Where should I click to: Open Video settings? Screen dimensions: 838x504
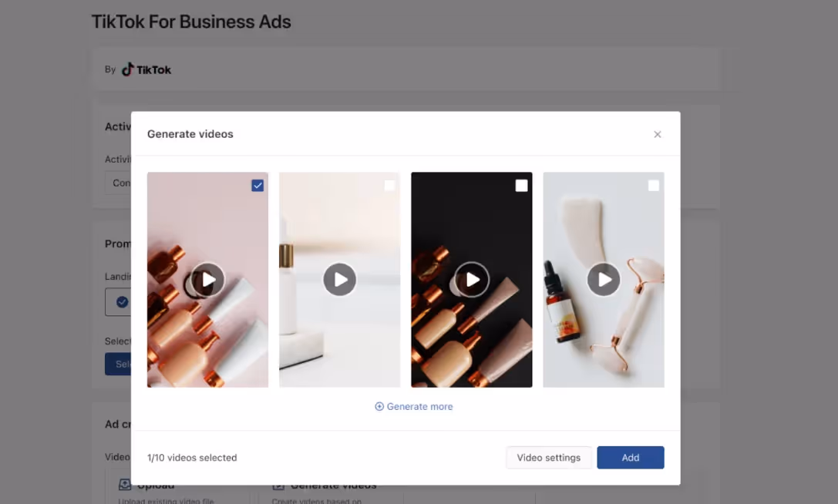549,458
